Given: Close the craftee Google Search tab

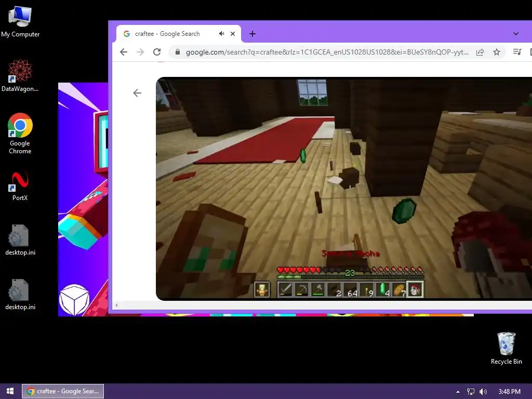Looking at the screenshot, I should pyautogui.click(x=233, y=34).
